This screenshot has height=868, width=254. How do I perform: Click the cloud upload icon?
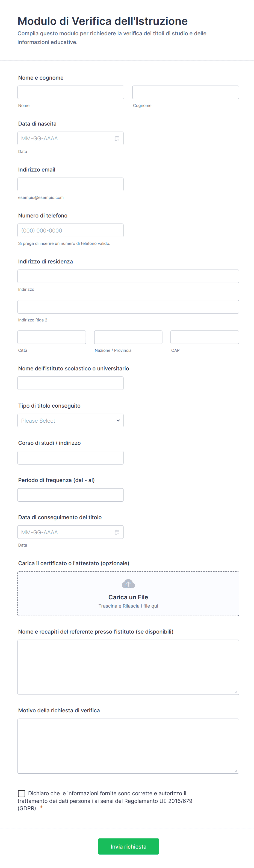(128, 583)
